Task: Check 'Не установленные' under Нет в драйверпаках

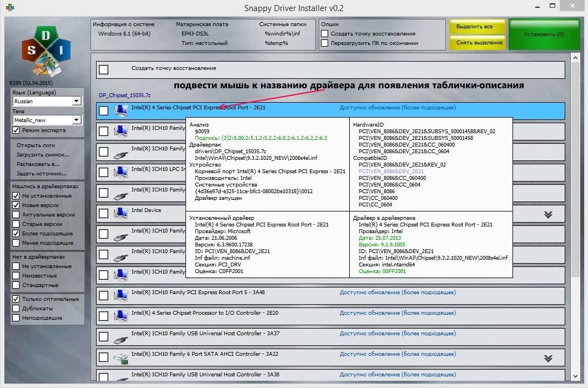Action: [16, 266]
